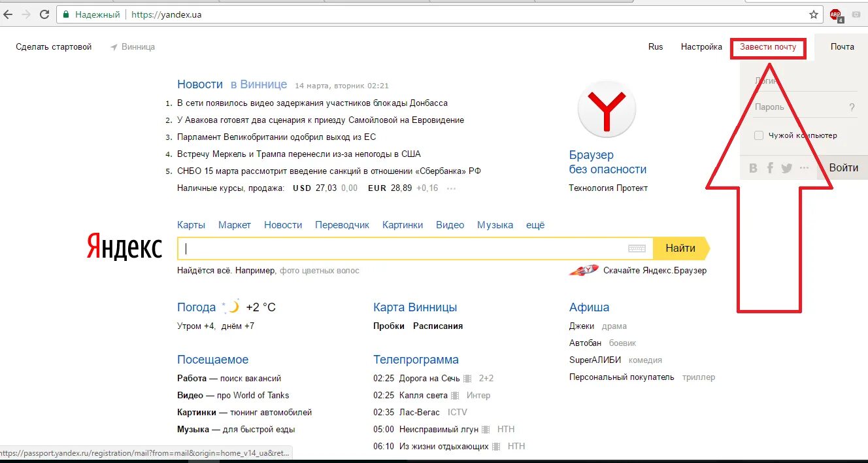Open the Карты service tab

point(191,225)
